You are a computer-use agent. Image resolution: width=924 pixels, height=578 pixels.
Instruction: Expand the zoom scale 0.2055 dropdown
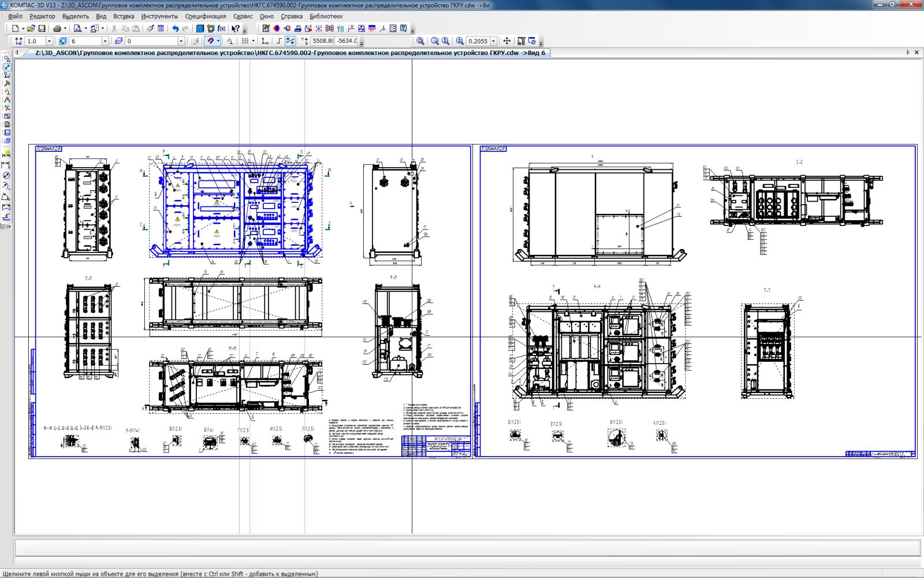click(493, 42)
